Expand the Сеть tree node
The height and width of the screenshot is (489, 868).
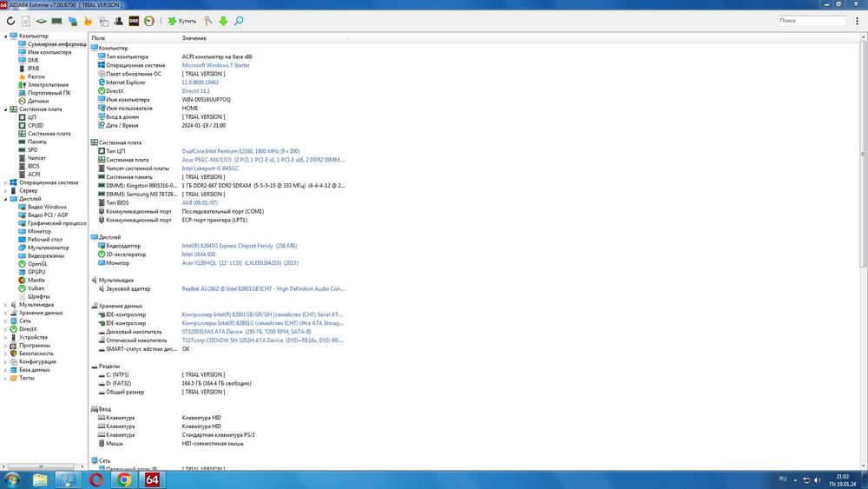click(5, 321)
